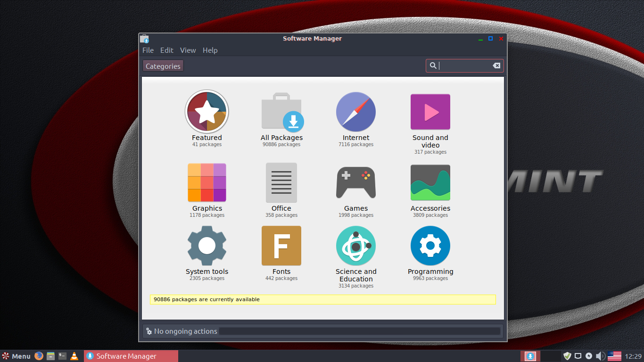Start VLC media player from the panel
Viewport: 644px width, 362px height.
(74, 356)
